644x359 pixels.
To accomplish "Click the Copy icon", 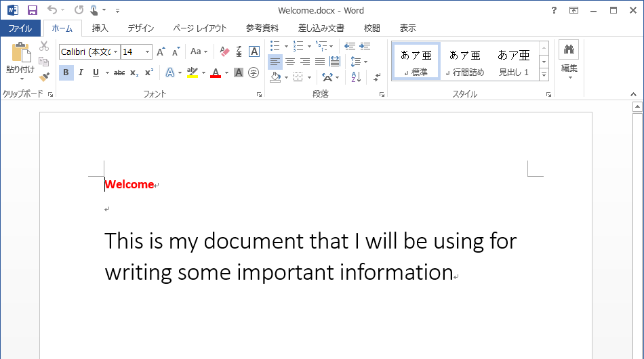I will click(x=43, y=62).
